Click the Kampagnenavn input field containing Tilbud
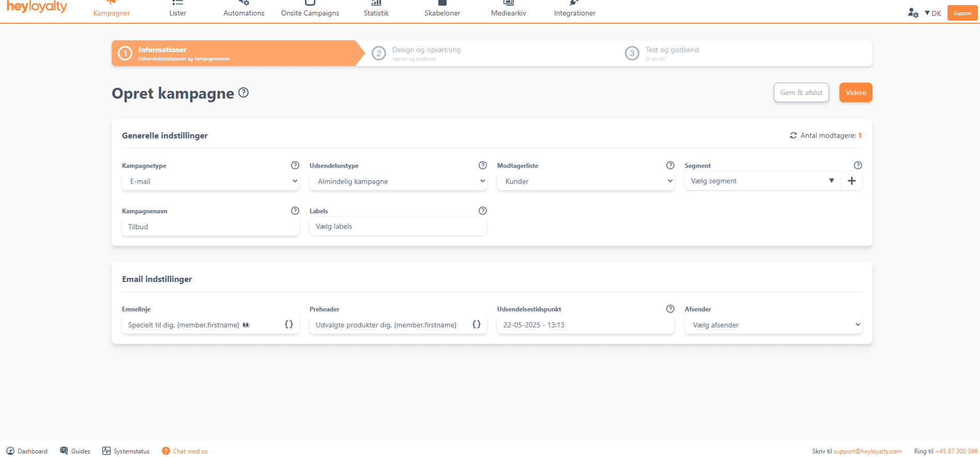Screen dimensions: 980x457 (x=210, y=227)
